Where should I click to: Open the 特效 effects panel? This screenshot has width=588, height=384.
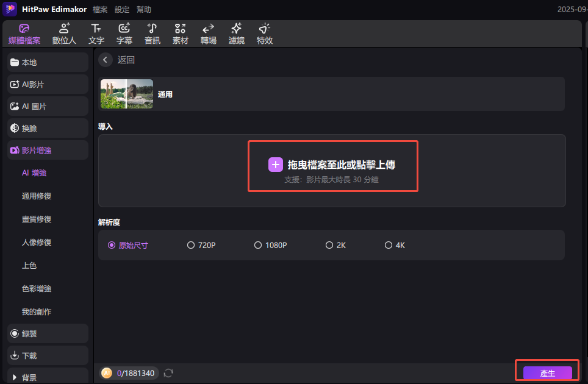pyautogui.click(x=264, y=34)
